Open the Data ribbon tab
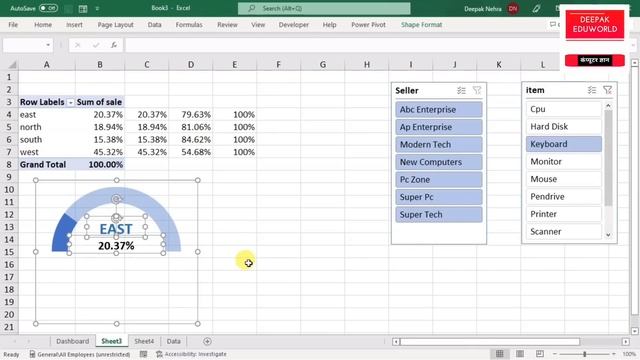Image resolution: width=640 pixels, height=360 pixels. click(x=154, y=25)
